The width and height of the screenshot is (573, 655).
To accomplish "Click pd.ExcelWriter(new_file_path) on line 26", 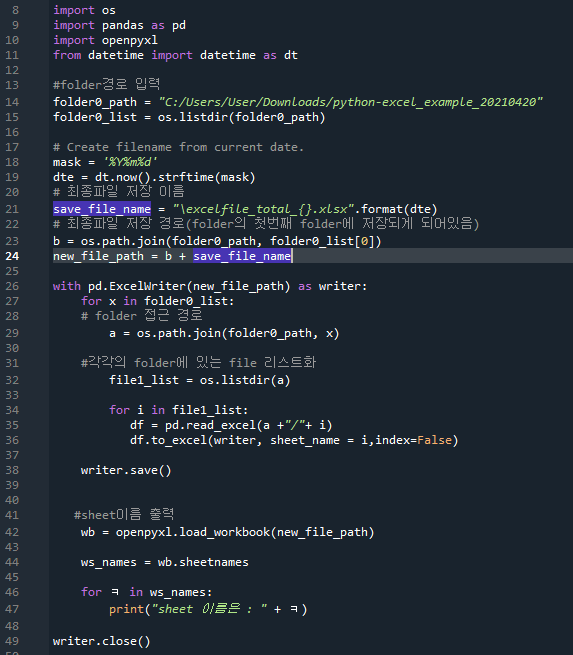I will pyautogui.click(x=189, y=286).
